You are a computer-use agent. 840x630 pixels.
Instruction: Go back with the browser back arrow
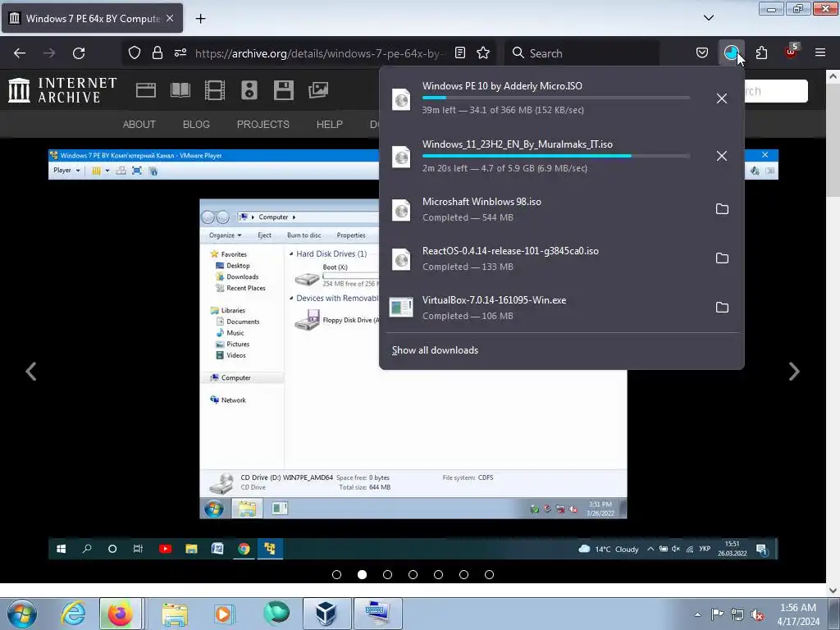click(20, 53)
